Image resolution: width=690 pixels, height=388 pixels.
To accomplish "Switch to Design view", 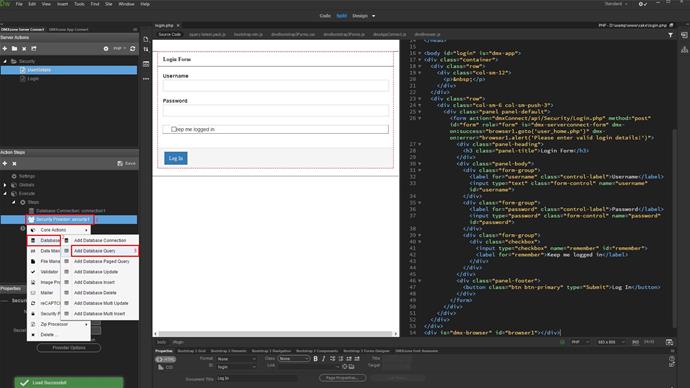I will click(360, 16).
